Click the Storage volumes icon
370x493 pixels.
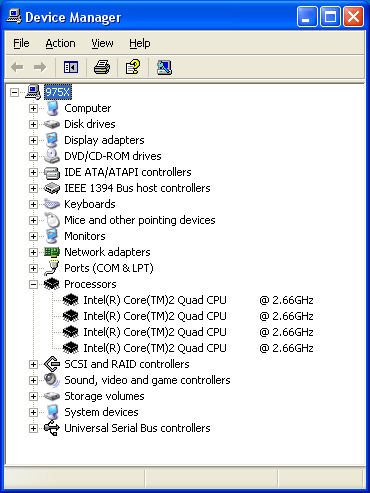click(52, 396)
